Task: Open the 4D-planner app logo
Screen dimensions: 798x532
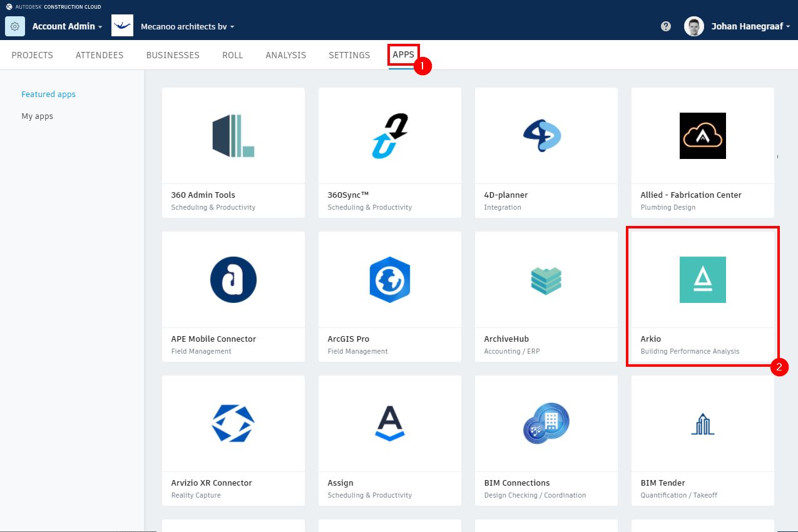Action: 543,135
